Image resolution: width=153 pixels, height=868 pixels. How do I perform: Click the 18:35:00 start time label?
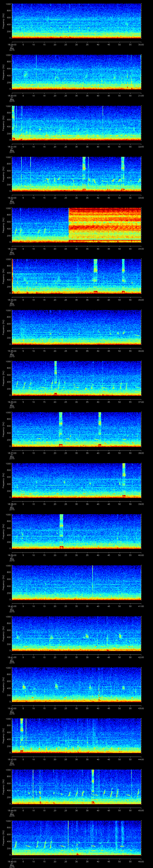tap(12, 351)
